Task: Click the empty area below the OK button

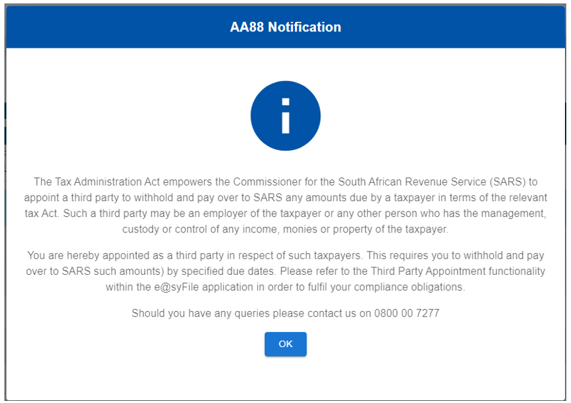Action: pyautogui.click(x=286, y=379)
